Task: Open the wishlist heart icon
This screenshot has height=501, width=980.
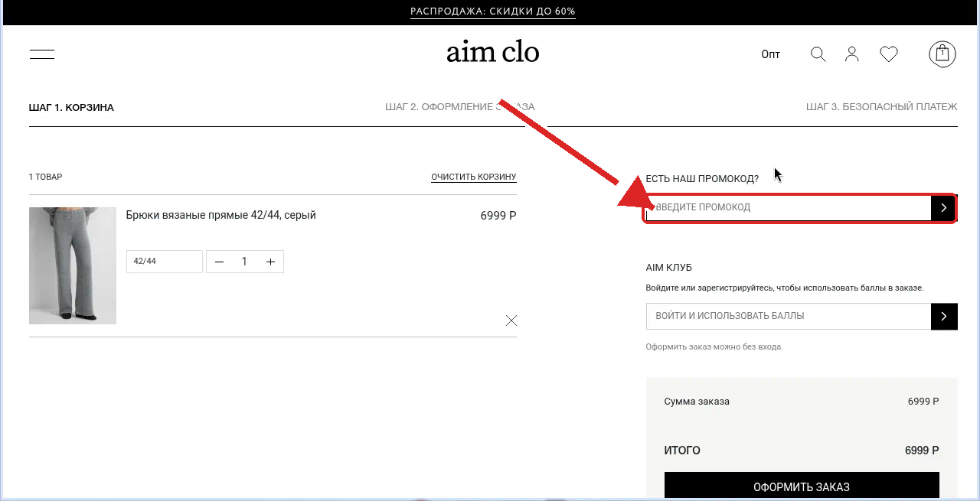Action: (x=889, y=54)
